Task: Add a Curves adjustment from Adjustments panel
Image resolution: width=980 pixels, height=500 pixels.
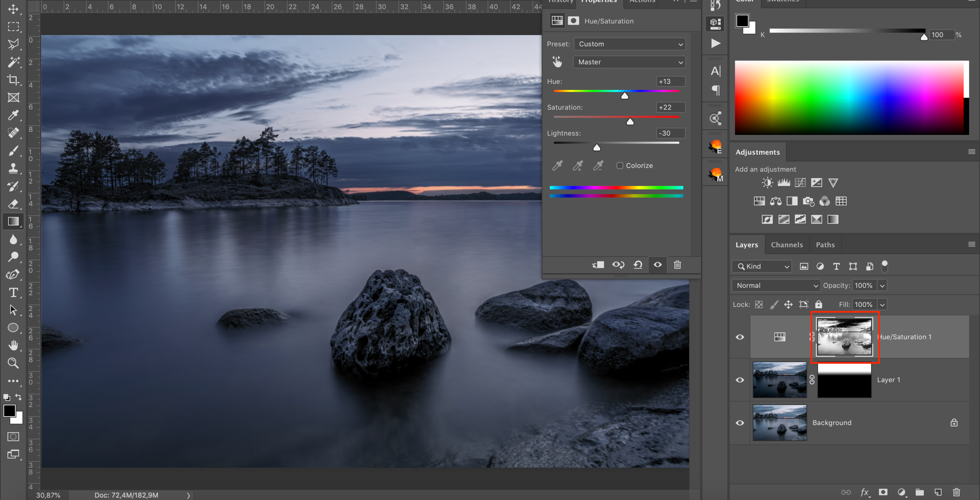Action: pyautogui.click(x=800, y=183)
